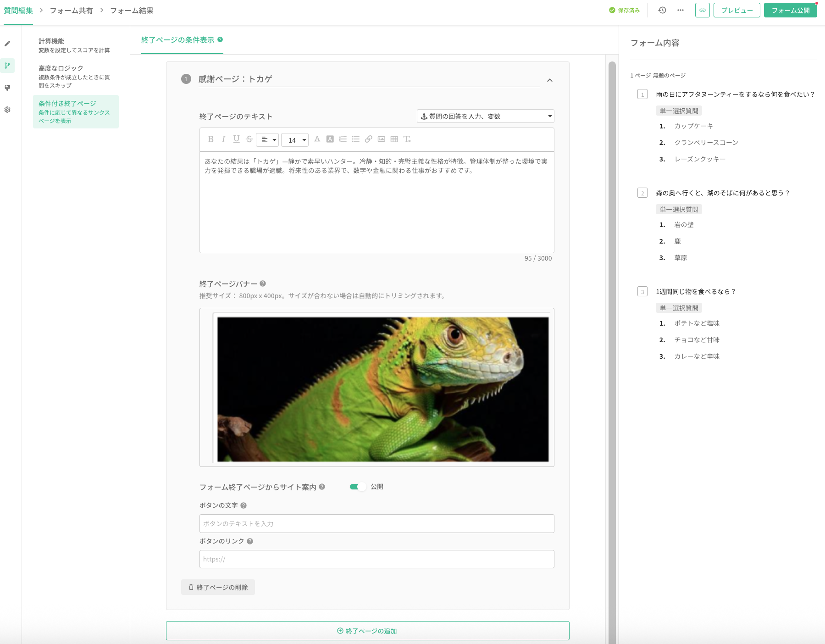The image size is (825, 644).
Task: Open 計算機能 in the side menu
Action: (x=76, y=45)
